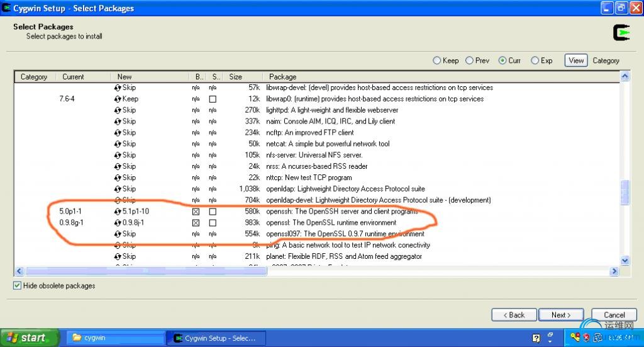Cycle the Keep icon for libwrap0
644x347 pixels.
(118, 99)
